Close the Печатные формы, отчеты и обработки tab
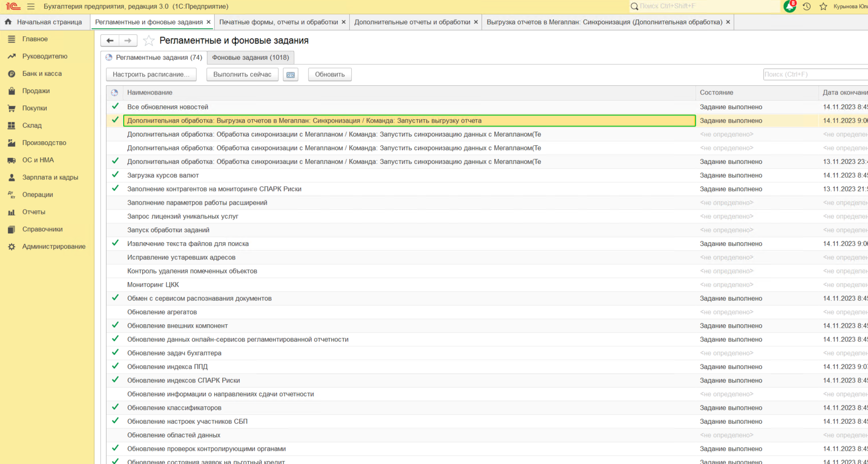 (344, 22)
